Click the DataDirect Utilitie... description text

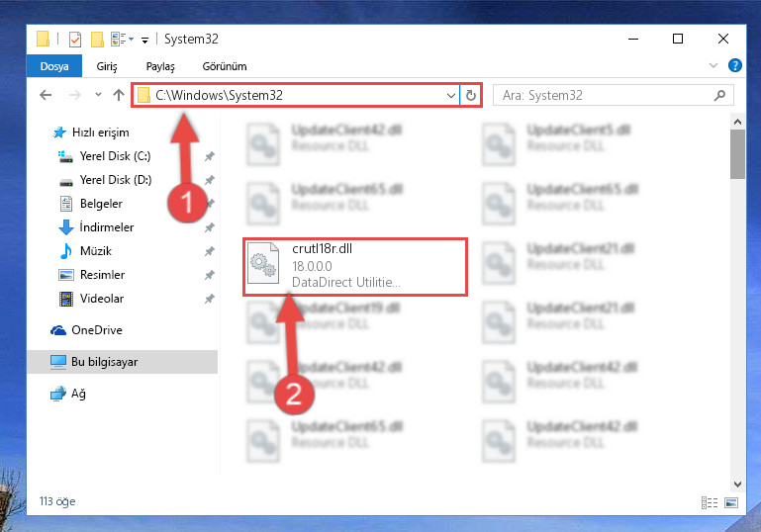click(346, 282)
